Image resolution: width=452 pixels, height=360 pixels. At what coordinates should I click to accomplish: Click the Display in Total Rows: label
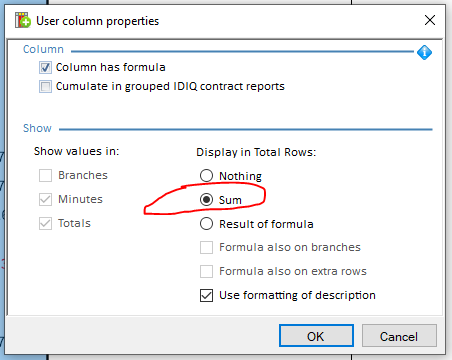click(x=256, y=152)
